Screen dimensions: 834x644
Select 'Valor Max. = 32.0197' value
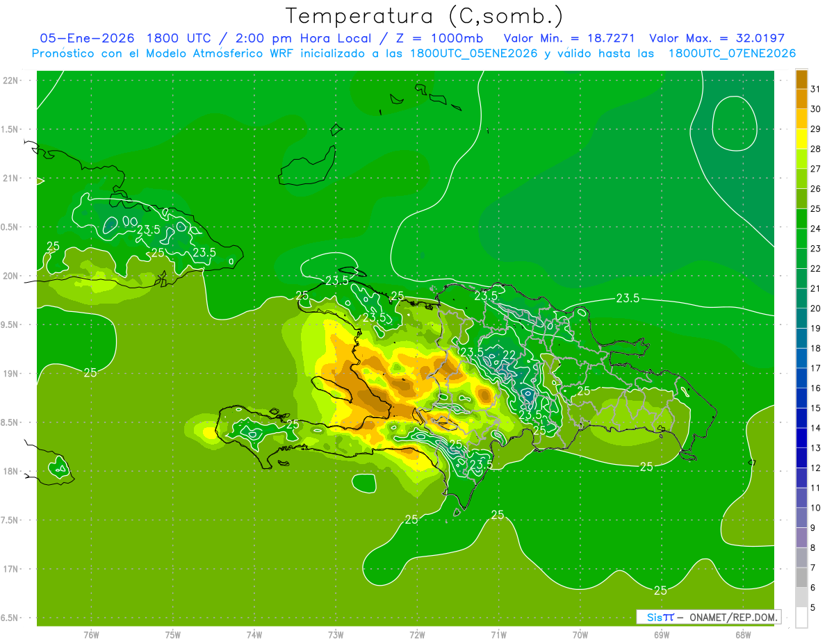(x=717, y=38)
